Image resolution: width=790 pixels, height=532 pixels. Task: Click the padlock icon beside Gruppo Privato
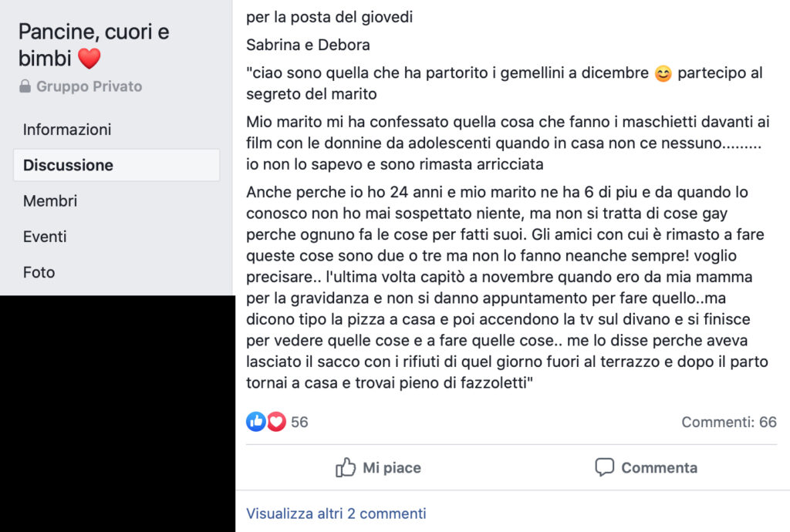(25, 86)
